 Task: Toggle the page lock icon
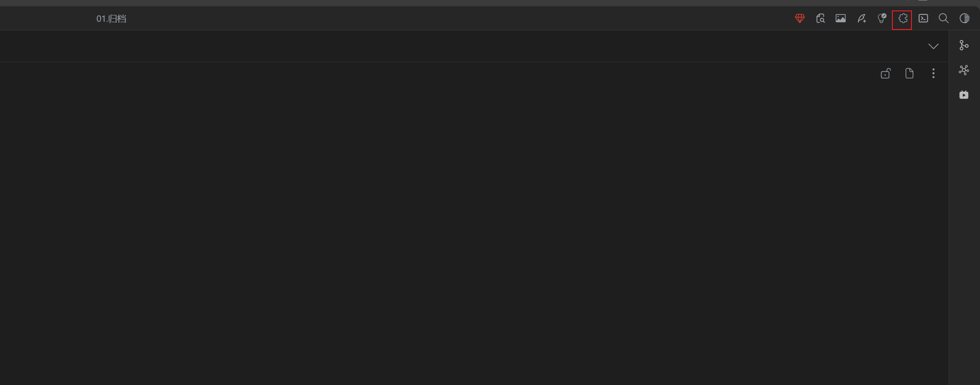point(886,73)
